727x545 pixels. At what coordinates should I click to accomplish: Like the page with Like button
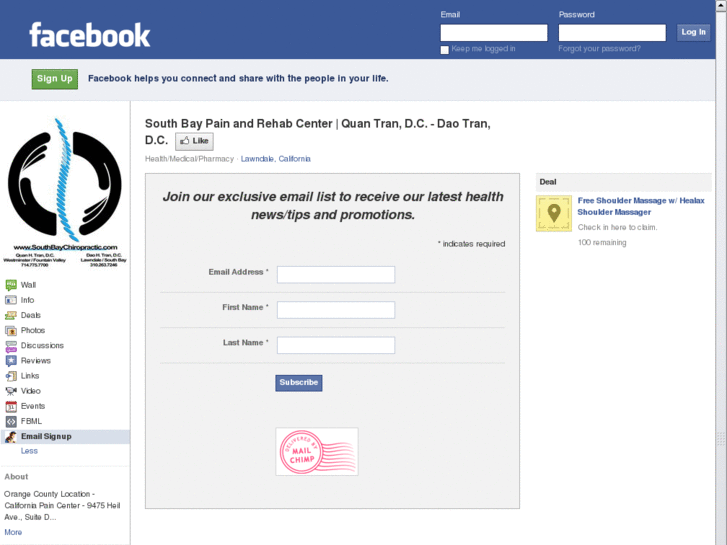pos(194,141)
